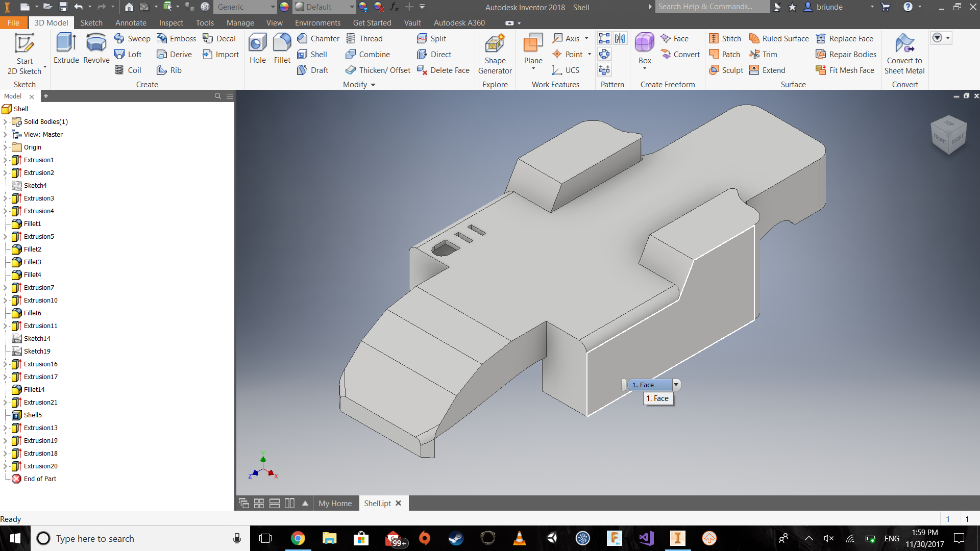Image resolution: width=980 pixels, height=551 pixels.
Task: Select the Extrude tool
Action: (x=66, y=48)
